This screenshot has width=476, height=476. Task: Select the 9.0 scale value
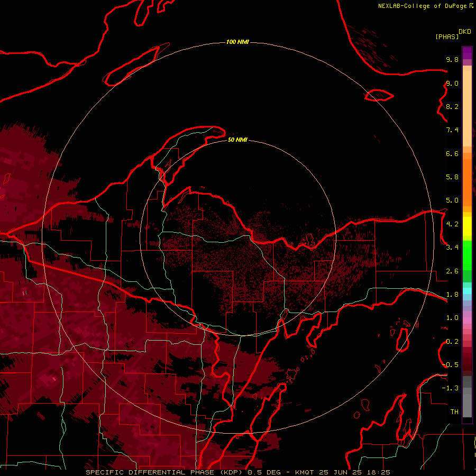(x=452, y=83)
